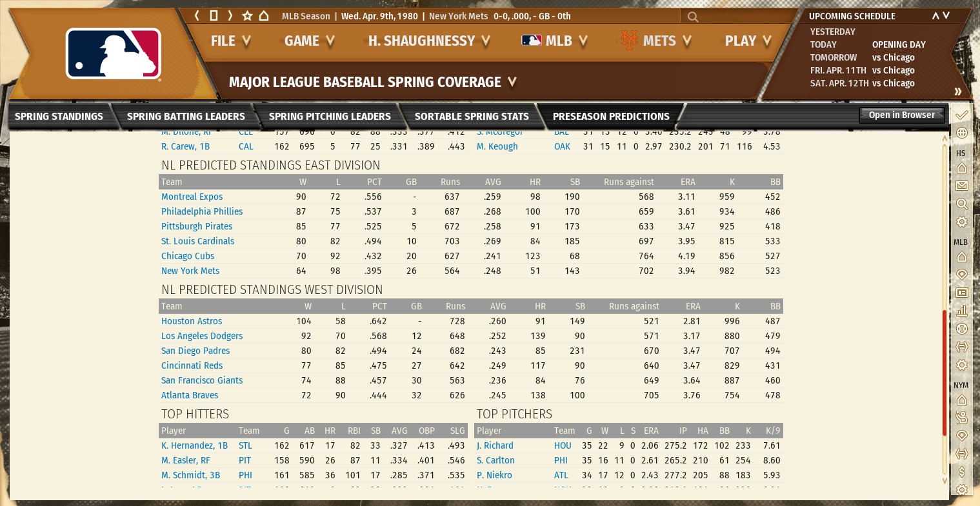Open the home icon under MLB
Image resolution: width=980 pixels, height=506 pixels.
[x=961, y=257]
